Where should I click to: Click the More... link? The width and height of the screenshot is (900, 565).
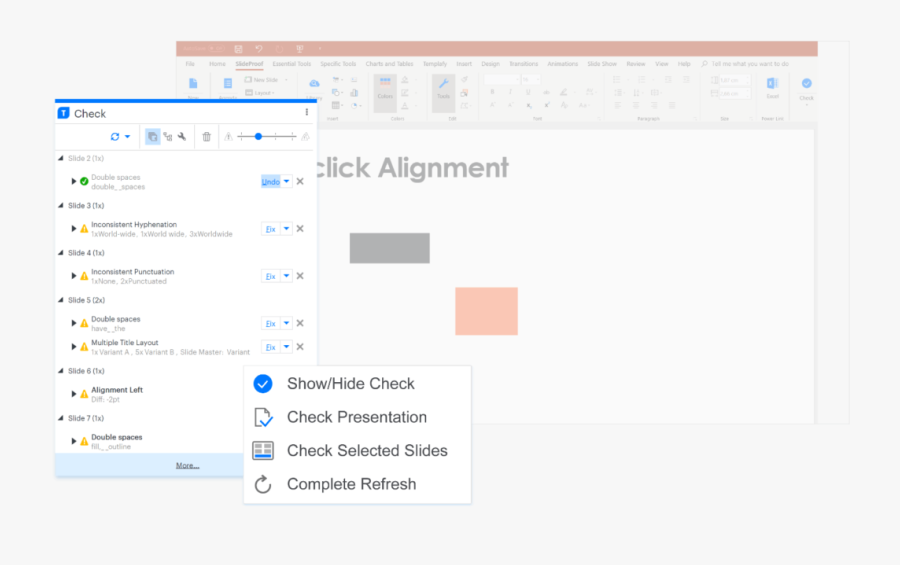[187, 466]
